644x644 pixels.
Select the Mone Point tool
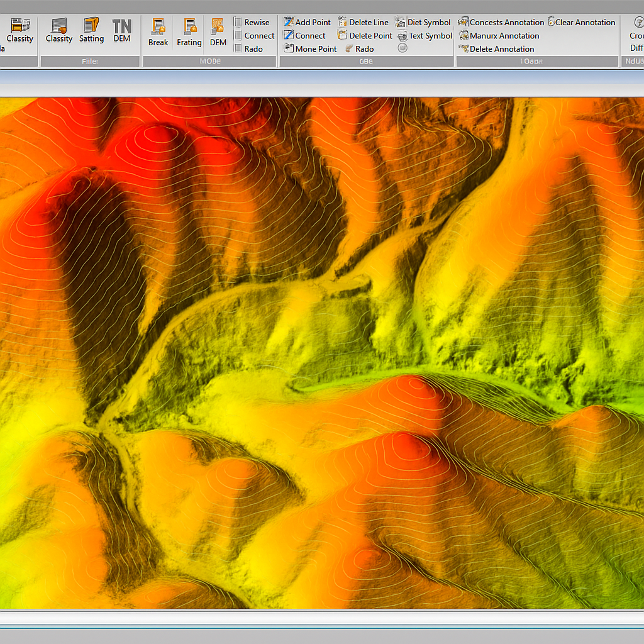click(x=310, y=48)
